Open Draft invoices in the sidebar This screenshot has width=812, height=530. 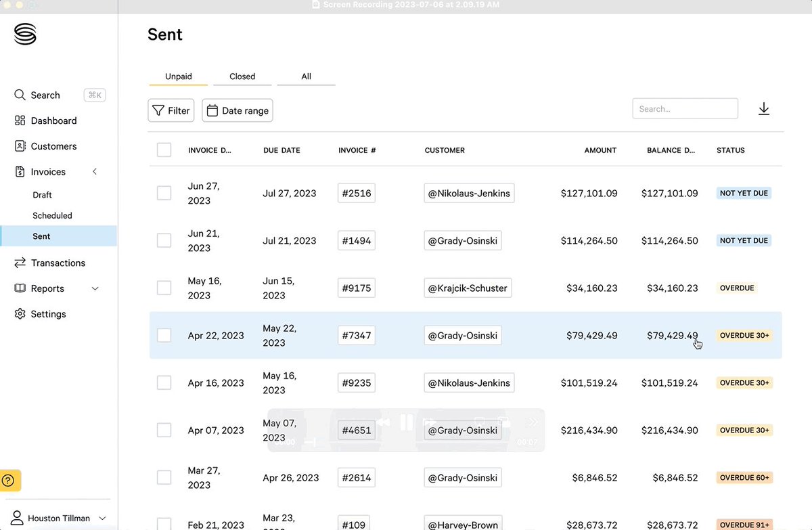[x=42, y=195]
